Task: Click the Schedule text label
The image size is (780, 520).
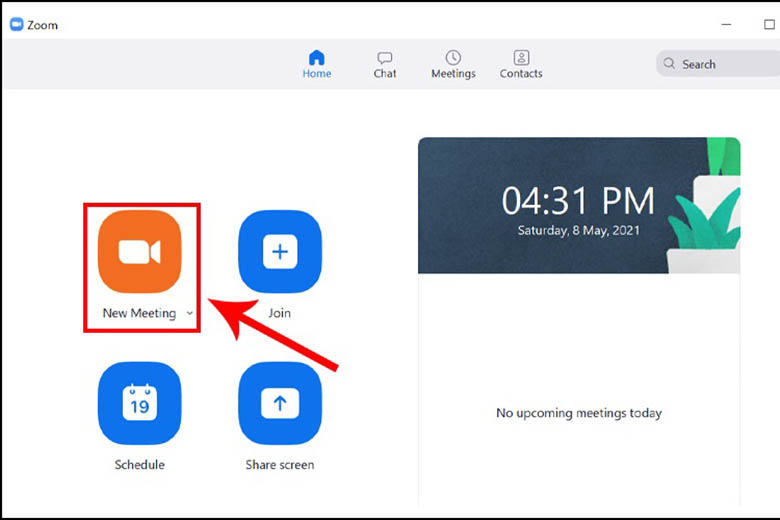Action: point(140,465)
